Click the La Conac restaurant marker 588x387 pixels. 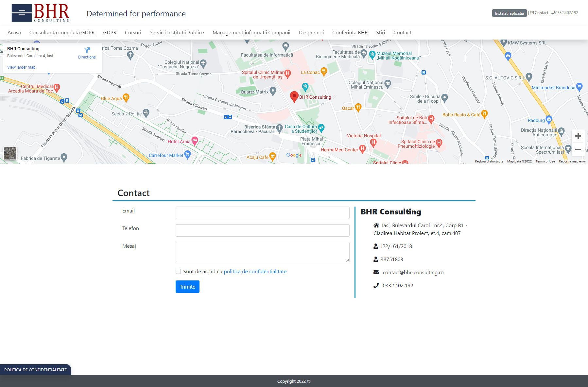324,72
